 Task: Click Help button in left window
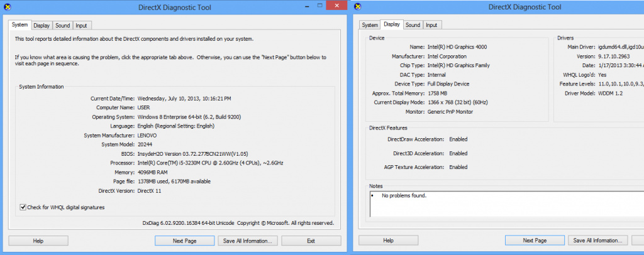(38, 241)
